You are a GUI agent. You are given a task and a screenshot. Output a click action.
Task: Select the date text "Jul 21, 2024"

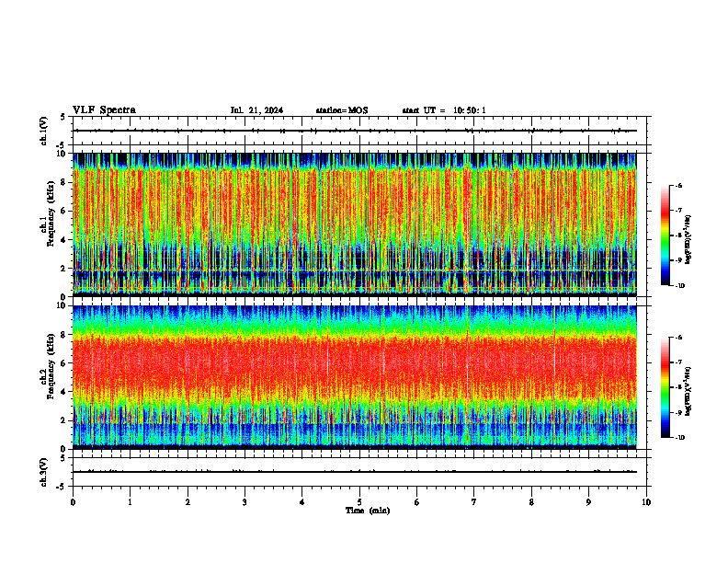[x=256, y=110]
